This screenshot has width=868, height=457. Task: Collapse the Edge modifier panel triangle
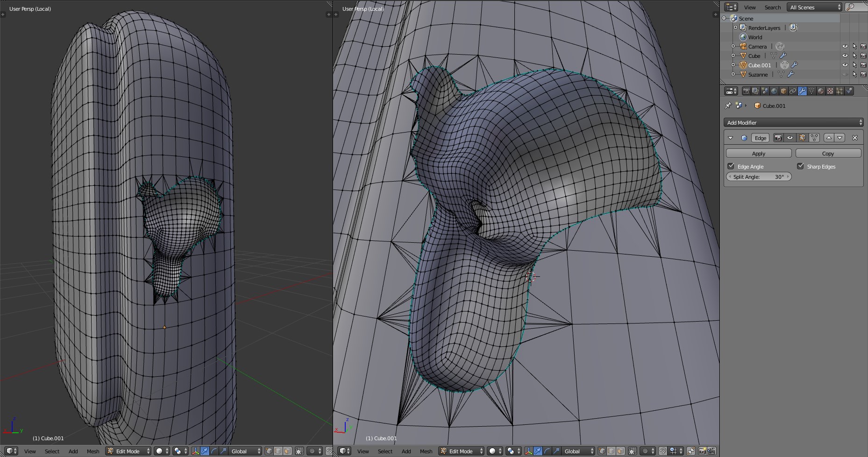coord(731,138)
